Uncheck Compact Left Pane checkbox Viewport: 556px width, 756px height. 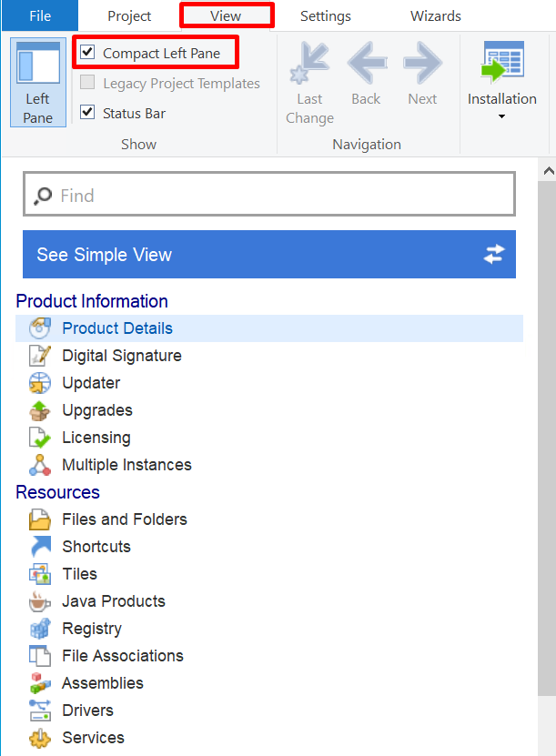point(87,53)
